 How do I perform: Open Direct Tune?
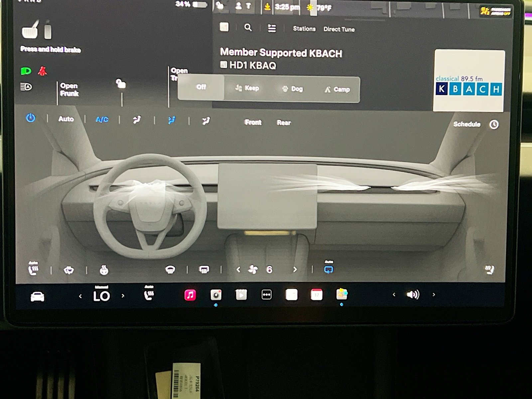point(339,29)
